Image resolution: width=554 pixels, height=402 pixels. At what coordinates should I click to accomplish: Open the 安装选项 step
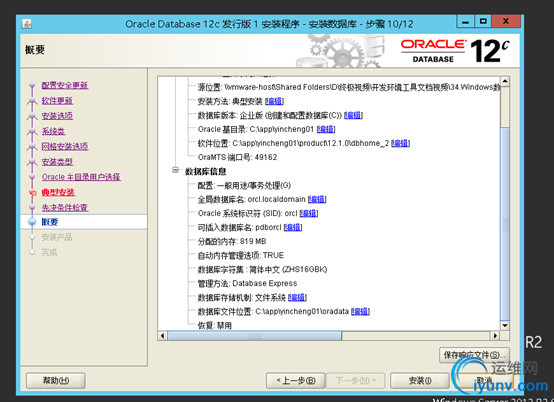point(57,116)
